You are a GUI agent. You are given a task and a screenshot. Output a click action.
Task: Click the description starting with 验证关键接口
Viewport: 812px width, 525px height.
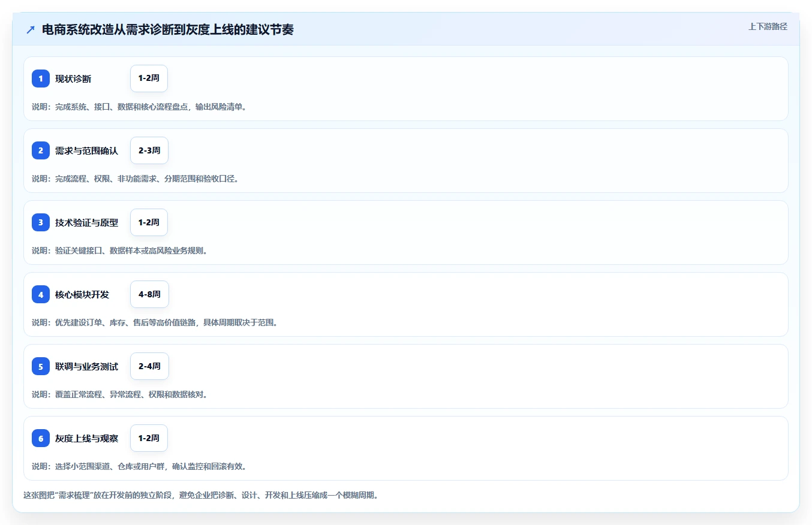pyautogui.click(x=119, y=251)
